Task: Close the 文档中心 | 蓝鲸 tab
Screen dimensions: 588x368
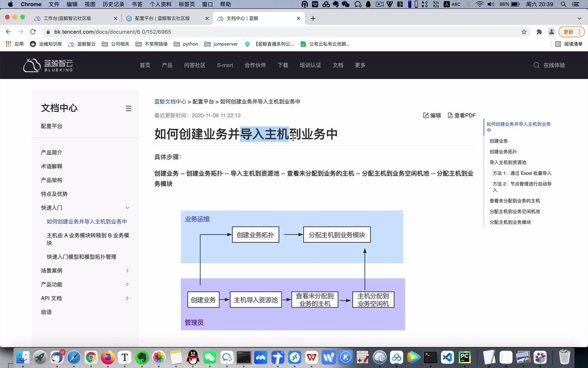Action: [299, 18]
